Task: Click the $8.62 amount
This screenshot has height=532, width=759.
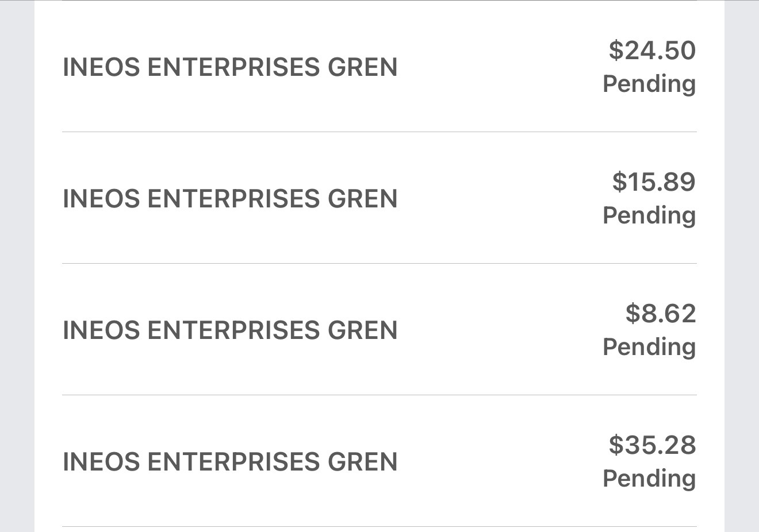Action: 661,313
